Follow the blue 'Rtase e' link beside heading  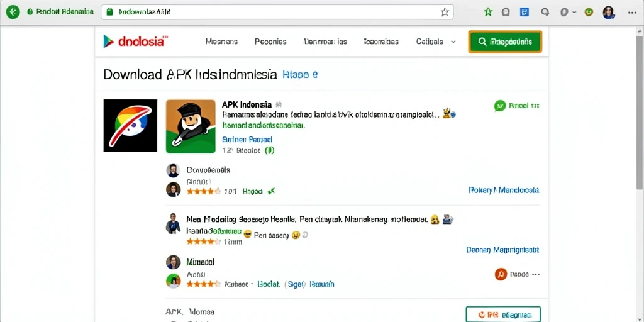(x=300, y=75)
